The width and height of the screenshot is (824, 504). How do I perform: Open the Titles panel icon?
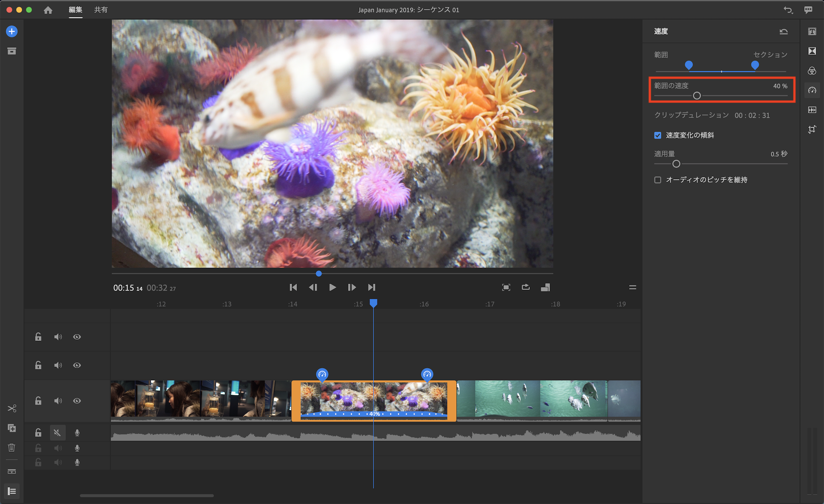click(812, 31)
